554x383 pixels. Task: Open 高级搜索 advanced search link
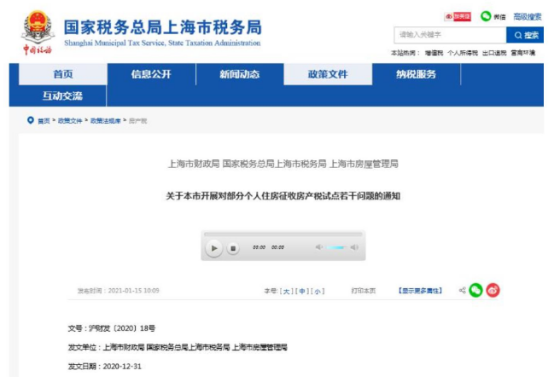[x=527, y=17]
